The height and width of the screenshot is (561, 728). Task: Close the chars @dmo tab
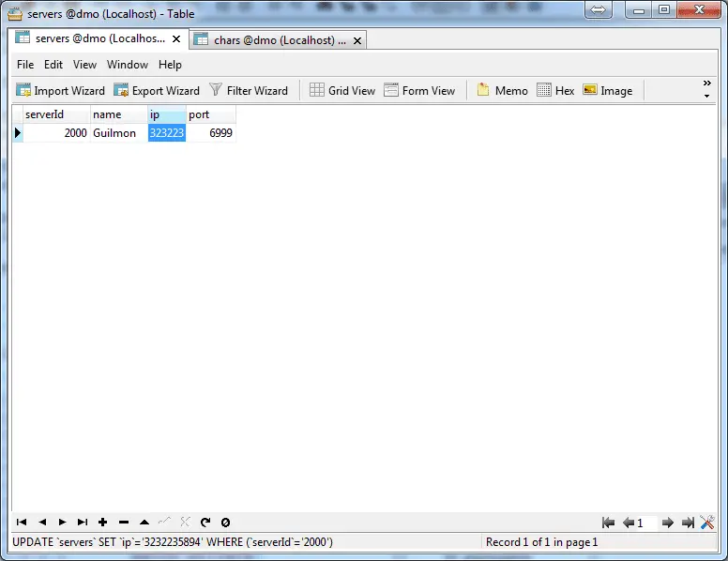pyautogui.click(x=357, y=41)
